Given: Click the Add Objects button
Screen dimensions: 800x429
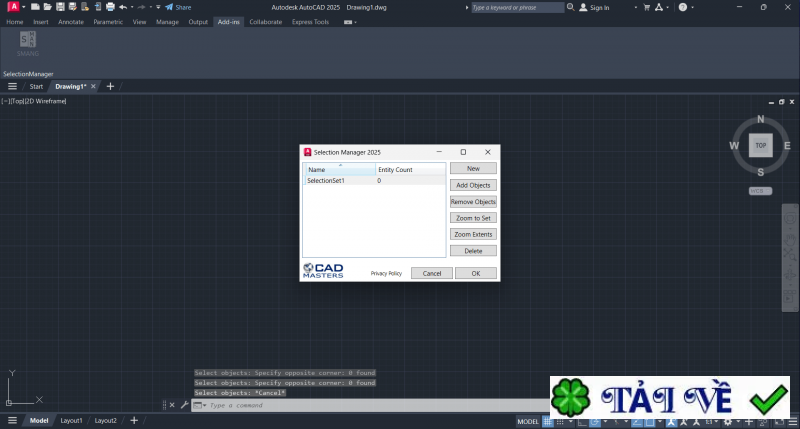Looking at the screenshot, I should coord(473,185).
